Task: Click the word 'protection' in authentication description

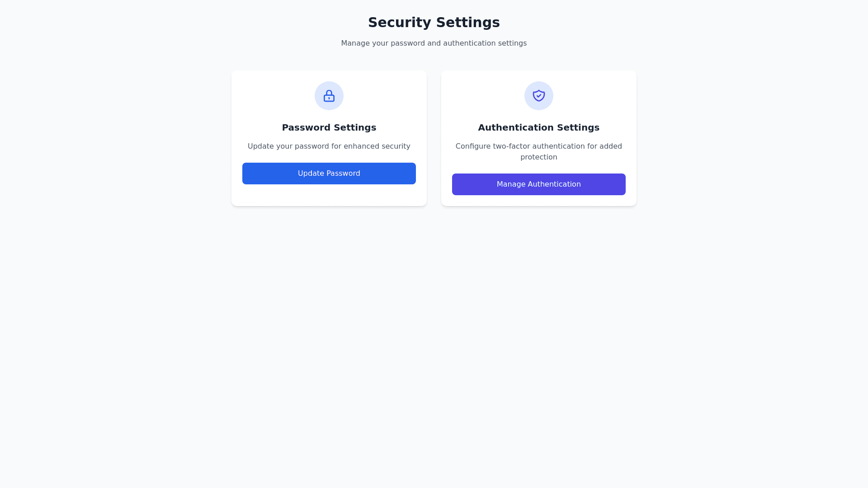Action: click(x=538, y=157)
